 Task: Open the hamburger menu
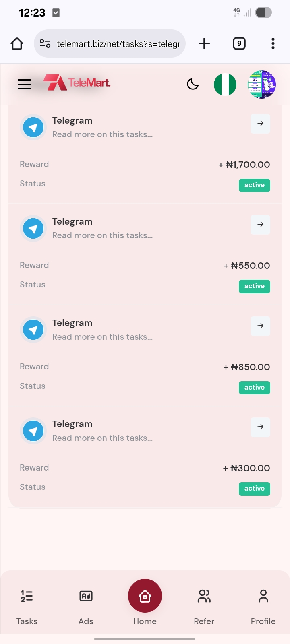click(24, 84)
